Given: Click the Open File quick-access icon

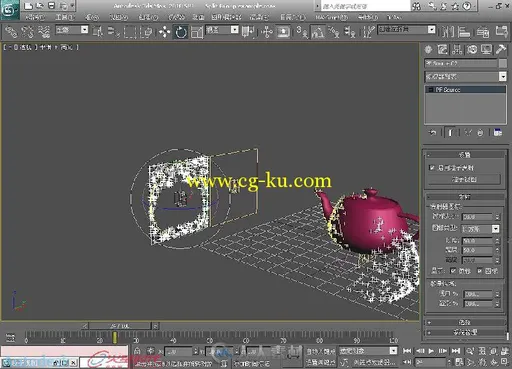Looking at the screenshot, I should click(40, 6).
